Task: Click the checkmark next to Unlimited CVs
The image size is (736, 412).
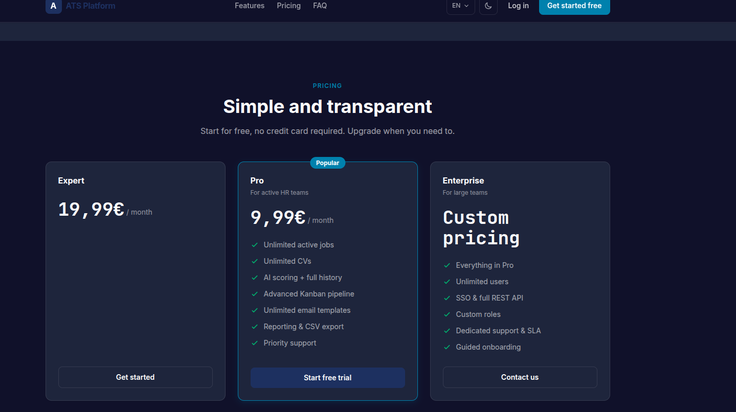Action: coord(255,261)
